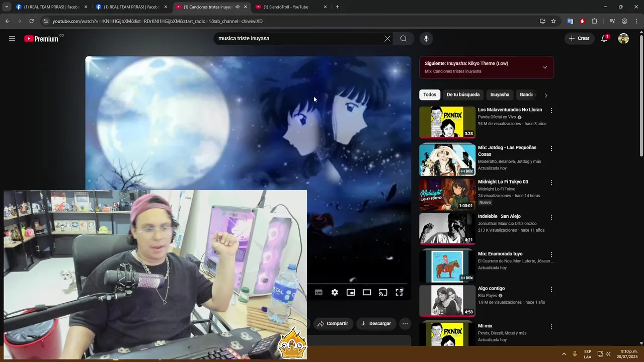Open options for Los Malaventurados No Lloran
The height and width of the screenshot is (362, 644).
tap(551, 111)
